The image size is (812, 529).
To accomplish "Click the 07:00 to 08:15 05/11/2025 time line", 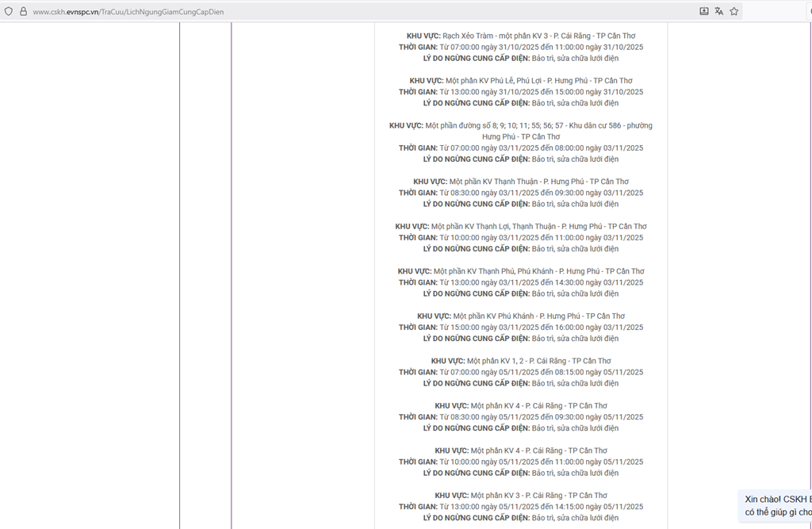I will (x=521, y=372).
